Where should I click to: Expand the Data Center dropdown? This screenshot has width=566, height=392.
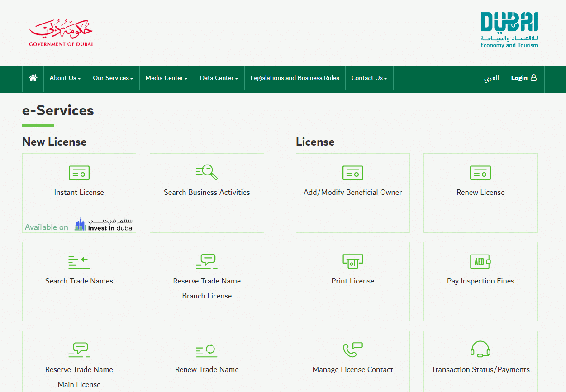(x=219, y=78)
